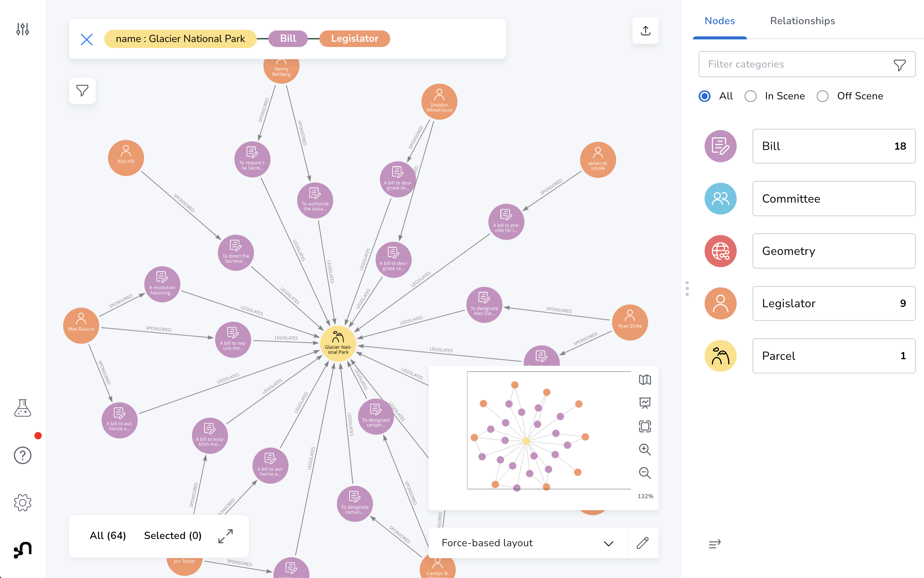Screen dimensions: 924x578
Task: Open the perspective settings sliders icon
Action: (x=23, y=29)
